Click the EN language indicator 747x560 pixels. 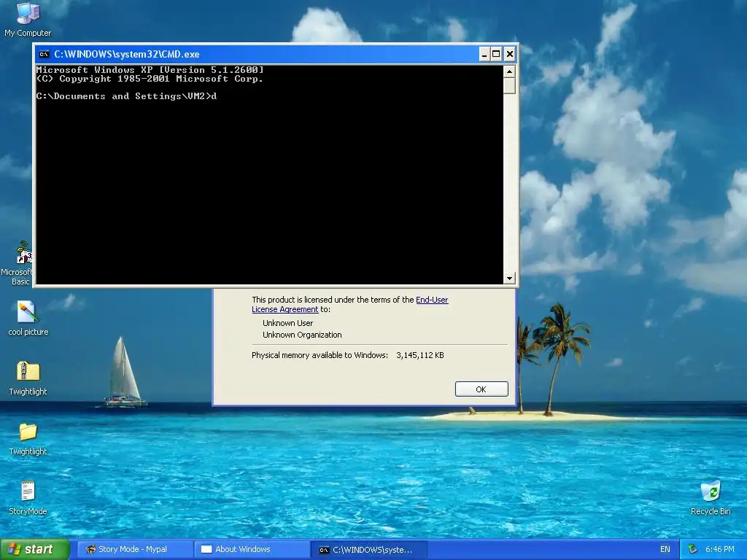(665, 549)
